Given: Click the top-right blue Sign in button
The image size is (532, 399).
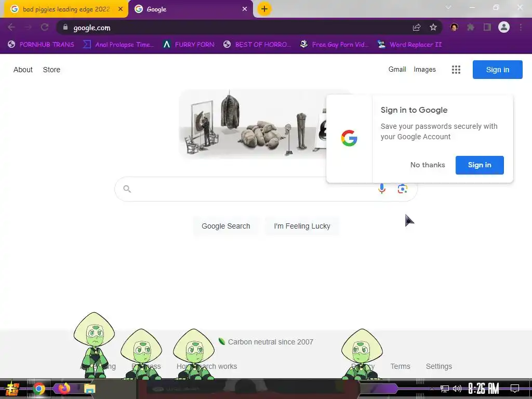Looking at the screenshot, I should 497,70.
